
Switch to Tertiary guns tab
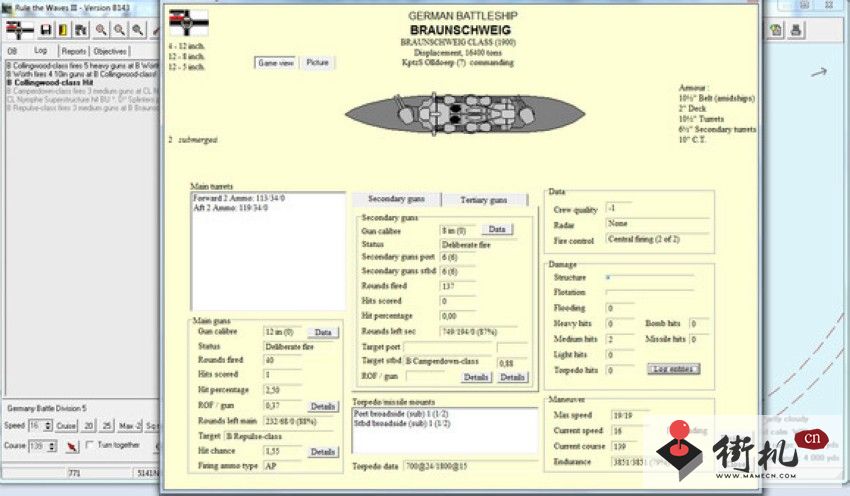484,199
